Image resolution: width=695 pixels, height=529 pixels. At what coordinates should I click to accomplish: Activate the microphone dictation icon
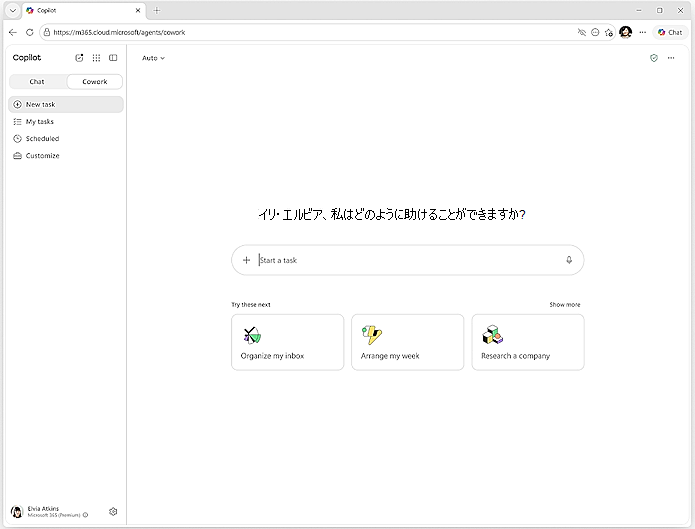(569, 260)
